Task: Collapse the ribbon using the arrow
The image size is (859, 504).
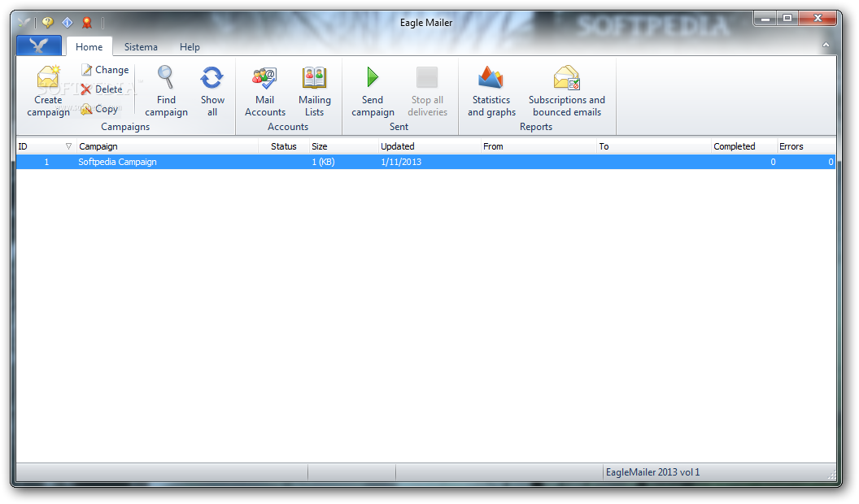Action: pyautogui.click(x=826, y=45)
